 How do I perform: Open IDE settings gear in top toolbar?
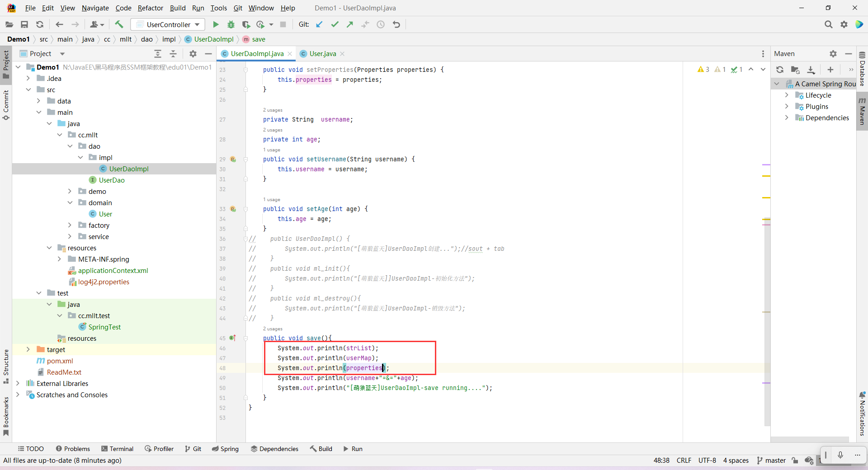(844, 24)
